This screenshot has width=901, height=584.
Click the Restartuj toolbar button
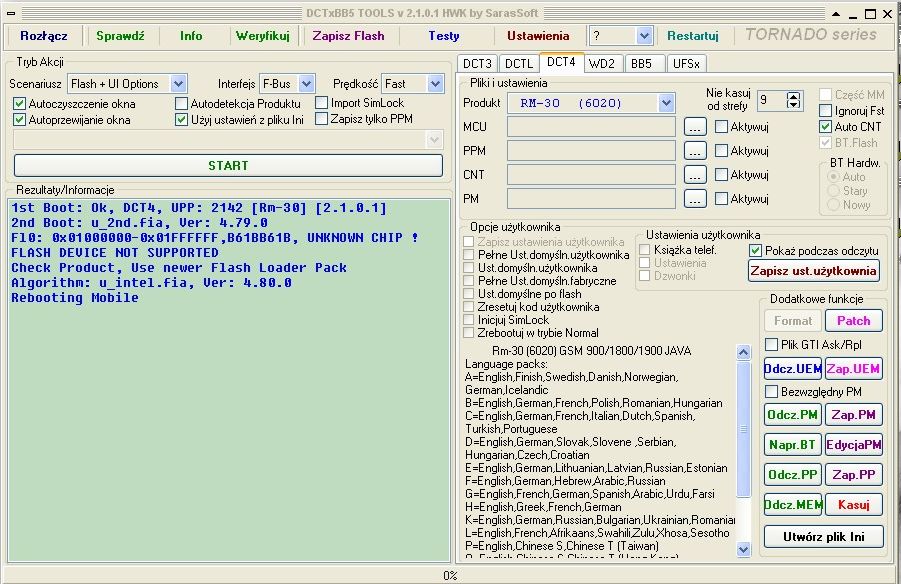pos(692,36)
